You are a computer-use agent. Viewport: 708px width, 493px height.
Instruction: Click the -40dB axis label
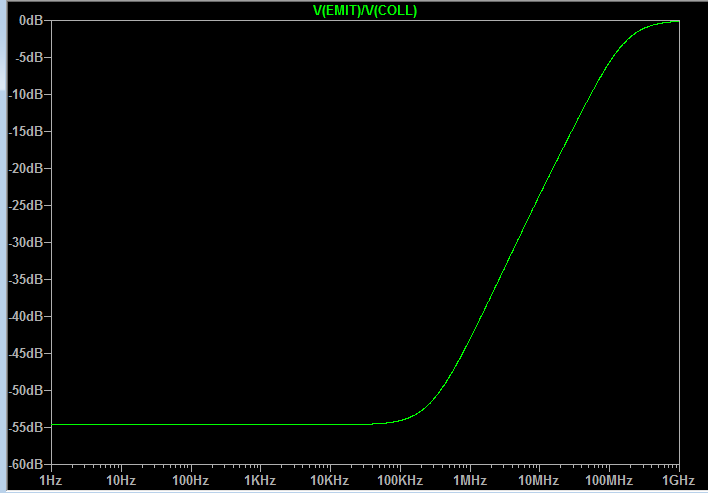26,316
